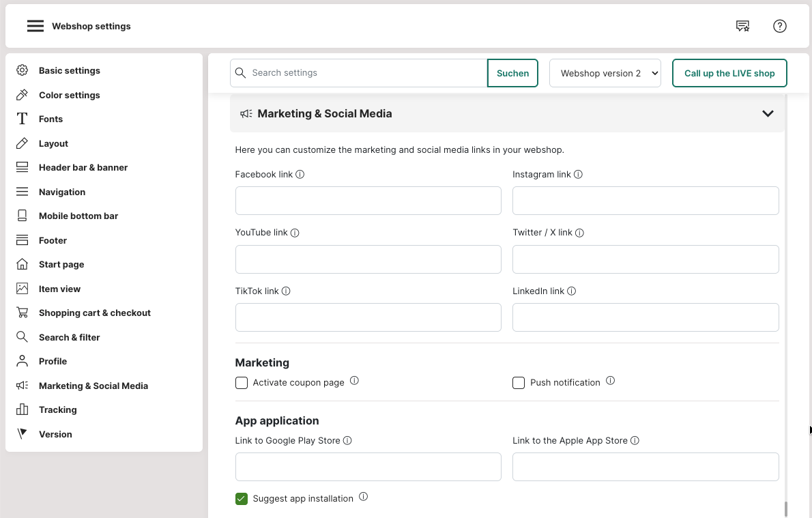Click the Tracking bar chart icon
The height and width of the screenshot is (518, 812).
(23, 409)
